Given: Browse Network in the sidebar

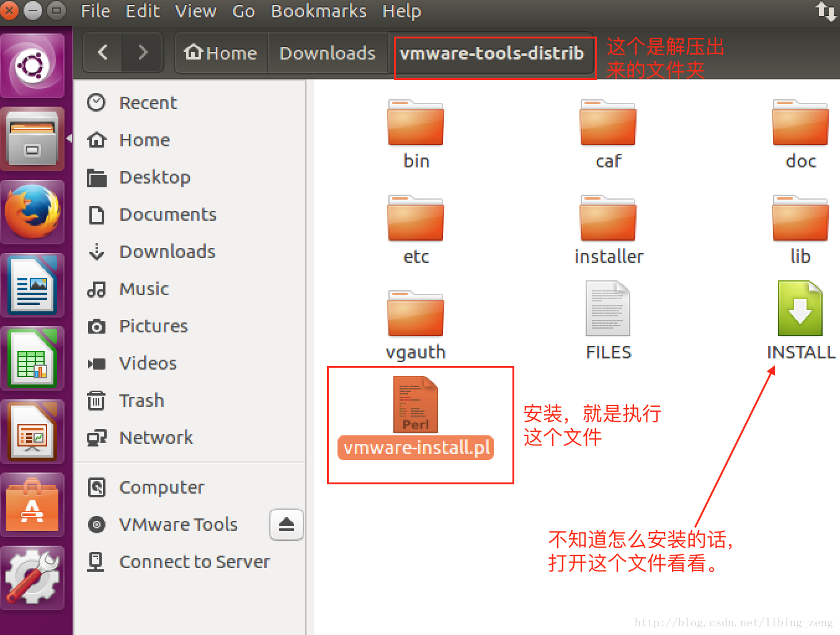Looking at the screenshot, I should click(x=190, y=437).
